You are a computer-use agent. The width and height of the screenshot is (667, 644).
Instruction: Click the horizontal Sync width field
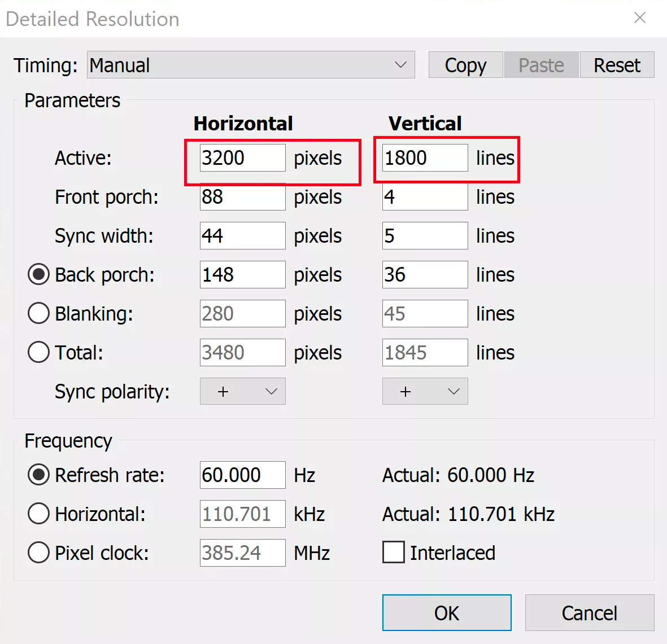click(x=243, y=235)
